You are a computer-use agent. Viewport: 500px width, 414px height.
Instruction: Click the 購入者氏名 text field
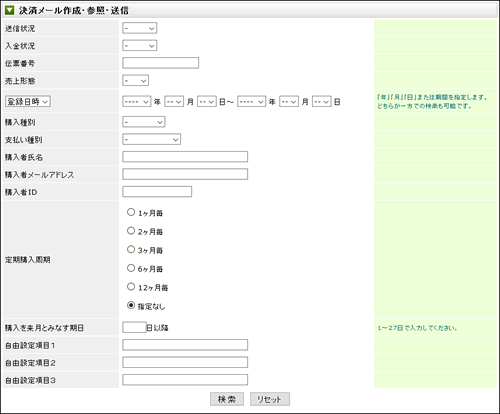(x=185, y=157)
